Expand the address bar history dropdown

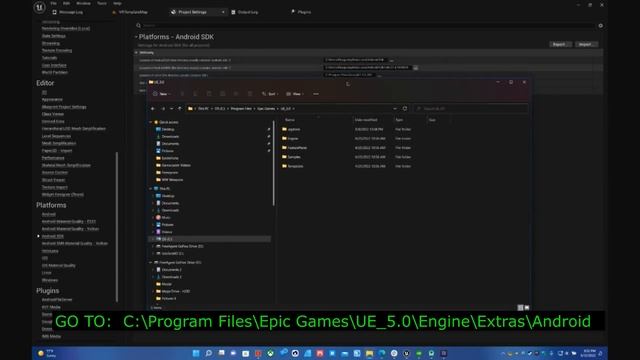(x=395, y=109)
